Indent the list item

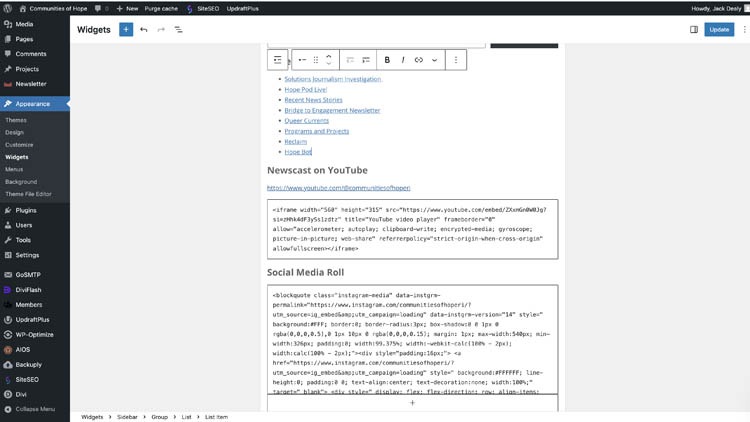click(366, 60)
